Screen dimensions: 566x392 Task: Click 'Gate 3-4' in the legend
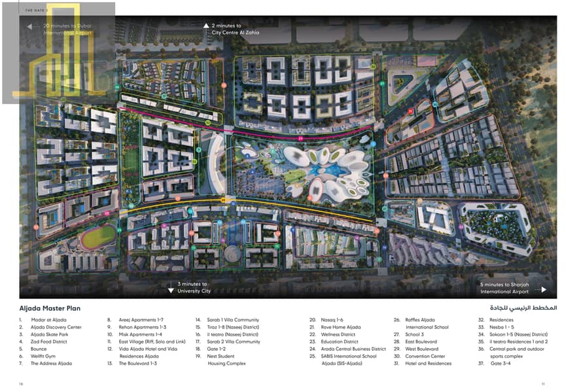coord(500,363)
